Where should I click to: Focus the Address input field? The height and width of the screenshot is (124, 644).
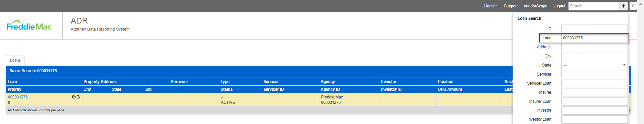[x=594, y=47]
